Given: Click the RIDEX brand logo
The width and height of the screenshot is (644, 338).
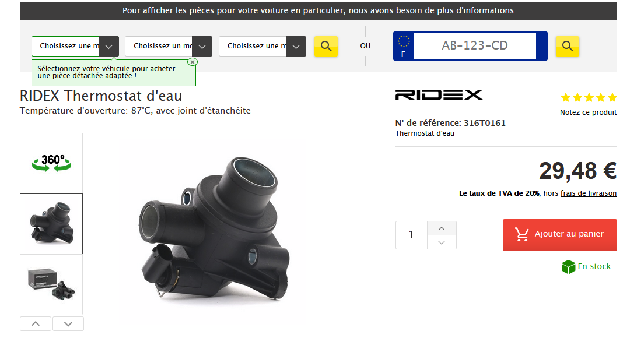Looking at the screenshot, I should coord(439,95).
